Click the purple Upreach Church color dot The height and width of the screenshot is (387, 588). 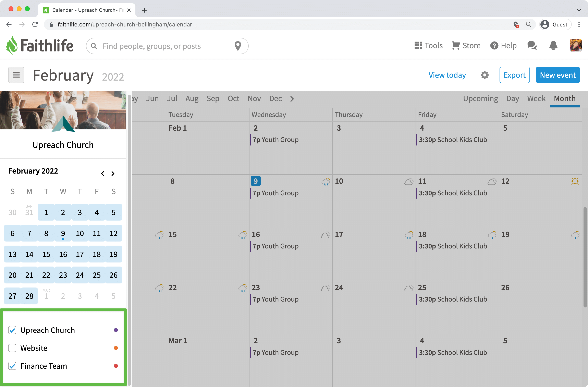(116, 330)
